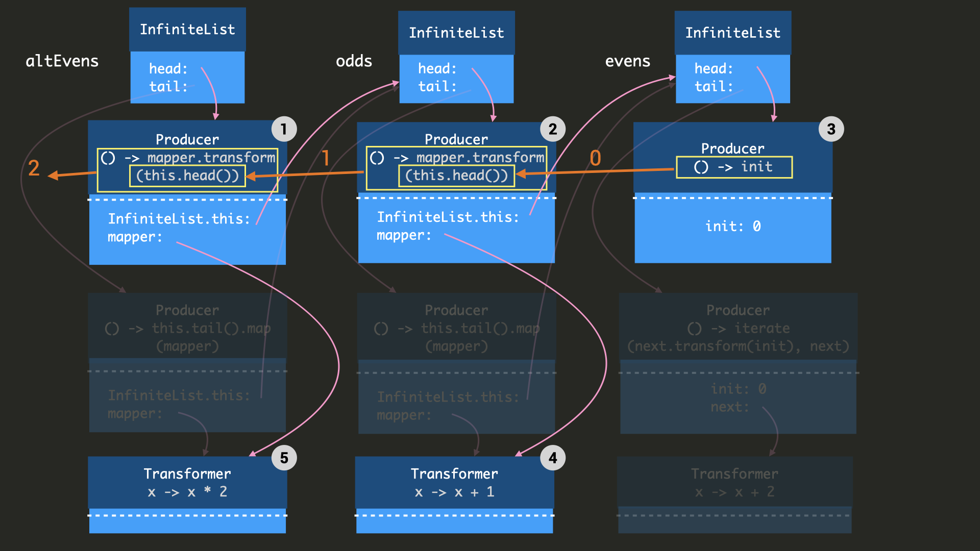Screen dimensions: 980x551
Task: Click the orange number 1 label
Action: coord(326,158)
